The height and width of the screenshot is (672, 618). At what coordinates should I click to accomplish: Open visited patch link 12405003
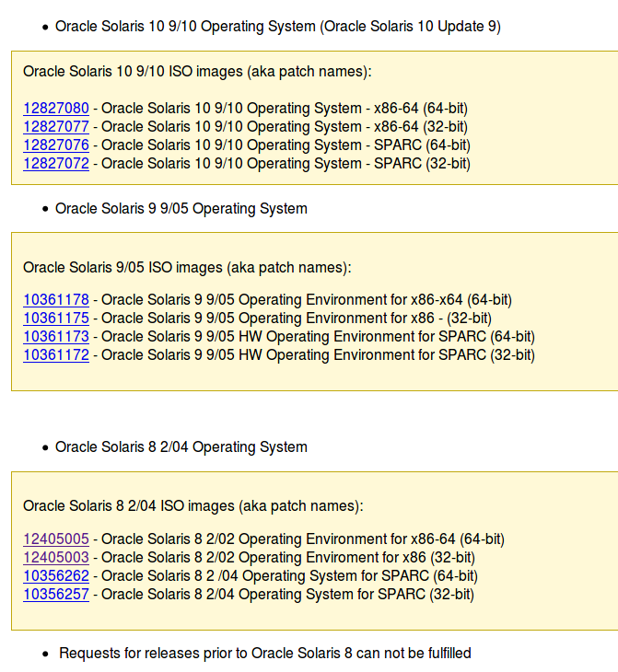pyautogui.click(x=56, y=557)
